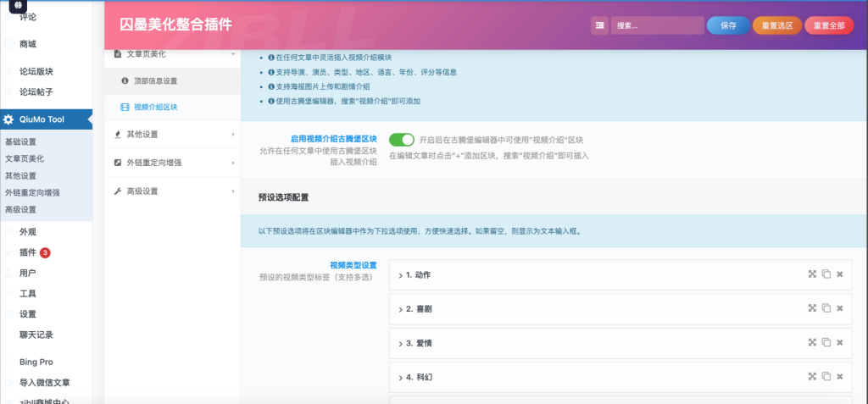The image size is (868, 404).
Task: Click the 视频类型设置 field label
Action: [x=353, y=266]
